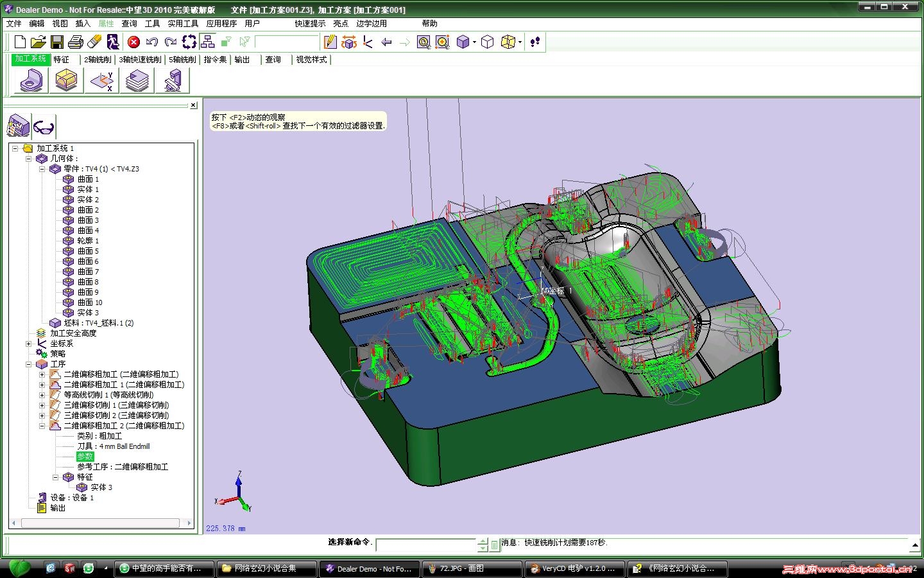The image size is (924, 578).
Task: Switch to the 5轴铣削 tab
Action: pyautogui.click(x=182, y=59)
